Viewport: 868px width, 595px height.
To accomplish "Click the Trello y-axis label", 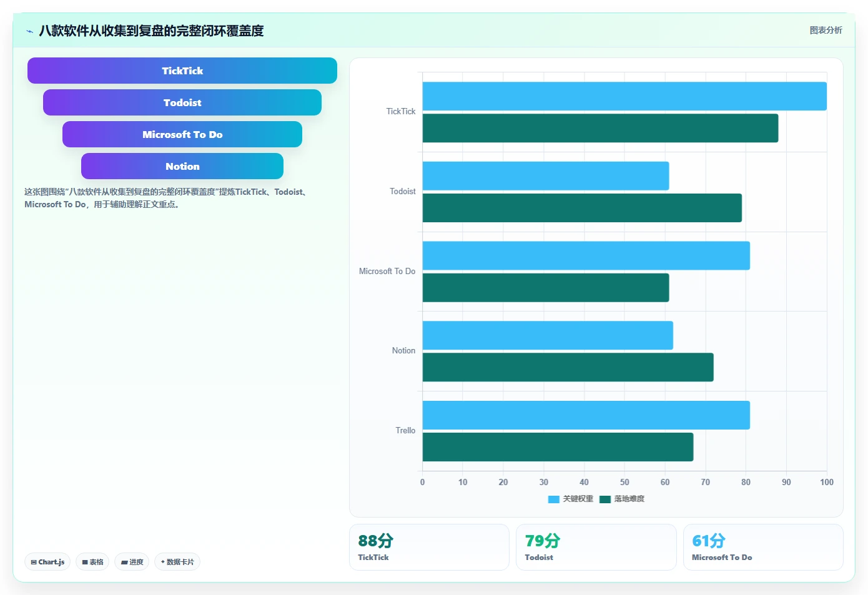I will 405,431.
